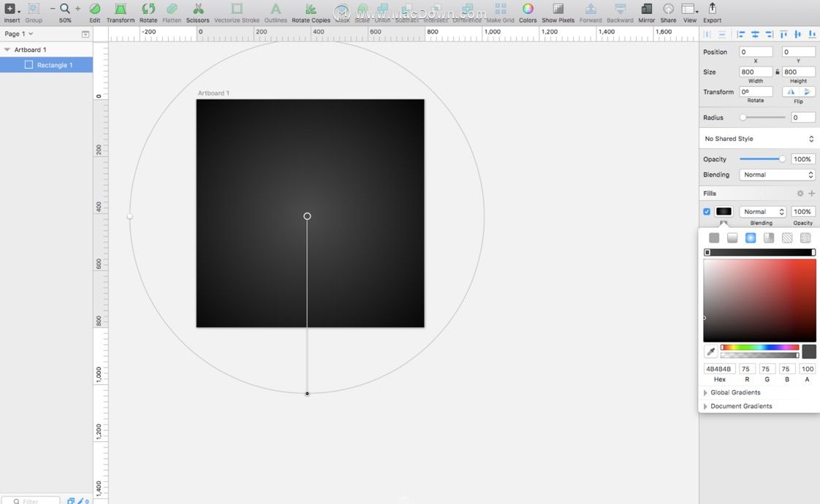Click the Share toolbar icon

pyautogui.click(x=668, y=9)
